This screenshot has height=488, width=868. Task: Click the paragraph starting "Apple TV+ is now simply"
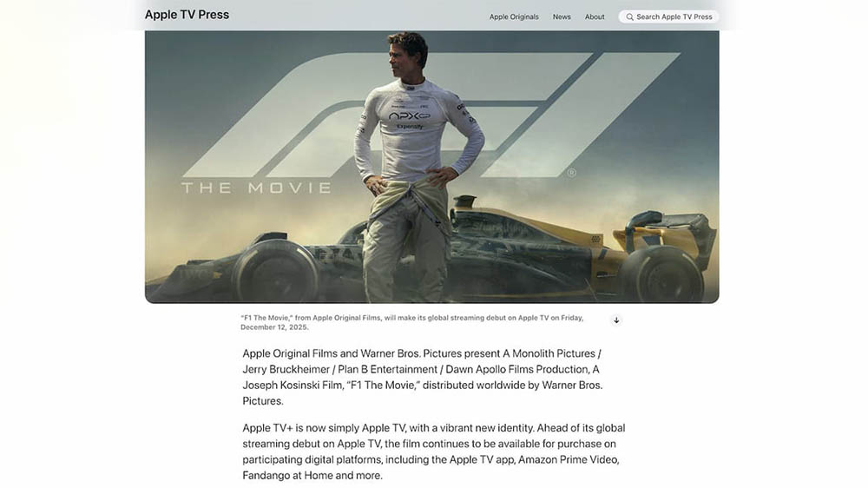433,452
